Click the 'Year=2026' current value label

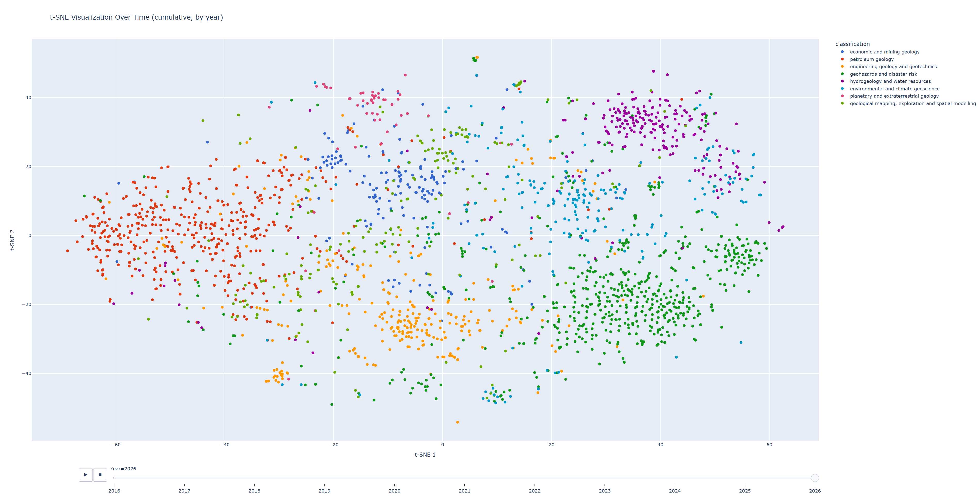click(x=123, y=469)
